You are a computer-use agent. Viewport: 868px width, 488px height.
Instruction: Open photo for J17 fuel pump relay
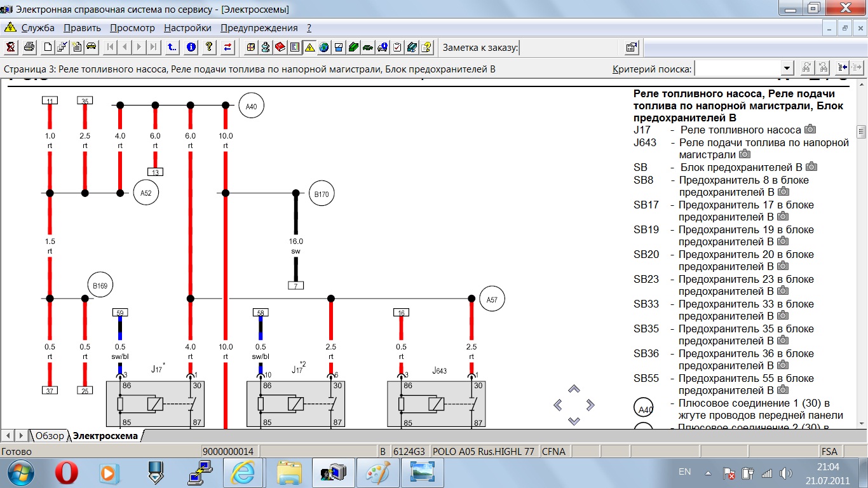click(x=810, y=130)
